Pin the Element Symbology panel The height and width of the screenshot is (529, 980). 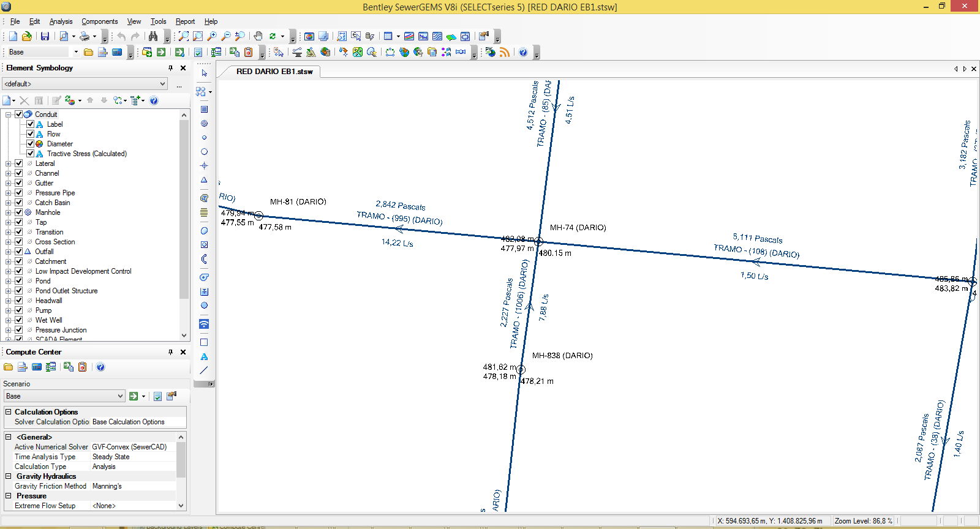pyautogui.click(x=170, y=68)
